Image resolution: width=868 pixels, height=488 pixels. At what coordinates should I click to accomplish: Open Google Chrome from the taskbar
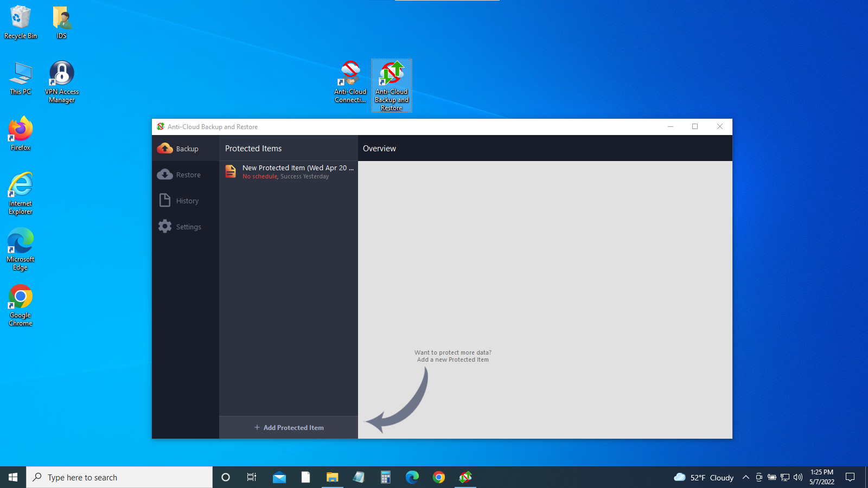coord(439,477)
